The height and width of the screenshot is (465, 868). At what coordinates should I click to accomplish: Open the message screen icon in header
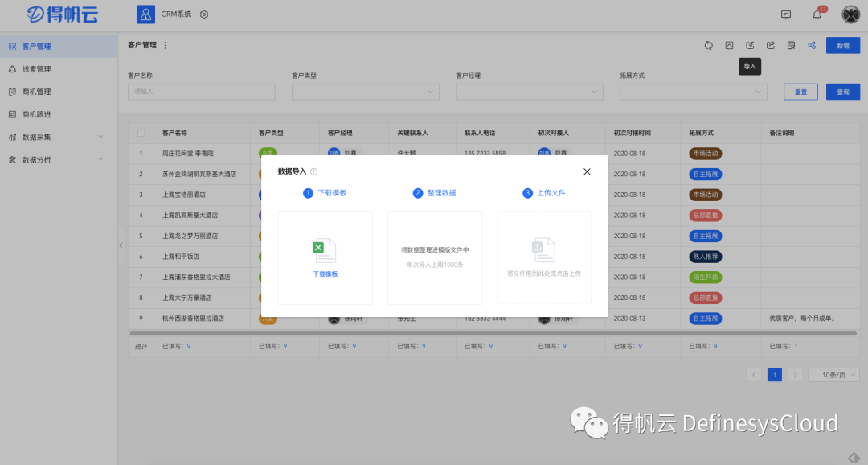[x=786, y=15]
